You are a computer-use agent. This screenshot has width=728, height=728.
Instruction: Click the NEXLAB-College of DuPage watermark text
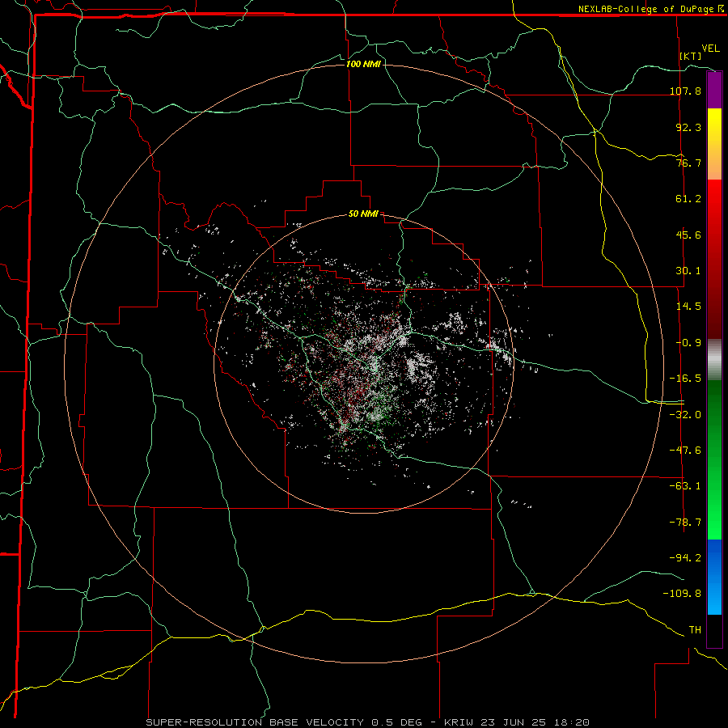[646, 9]
